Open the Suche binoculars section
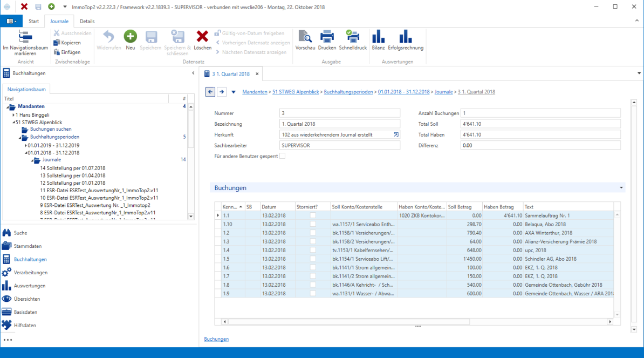The width and height of the screenshot is (644, 358). (x=6, y=233)
